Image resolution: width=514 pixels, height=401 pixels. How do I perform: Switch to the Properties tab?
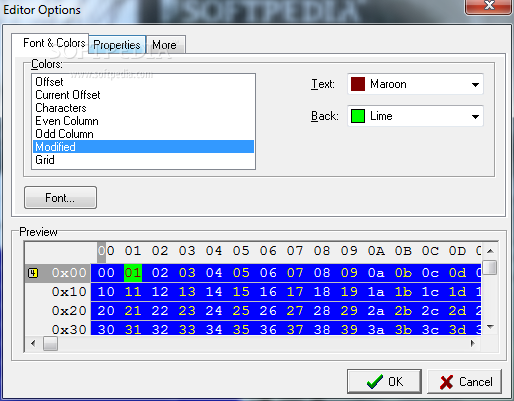tap(117, 45)
